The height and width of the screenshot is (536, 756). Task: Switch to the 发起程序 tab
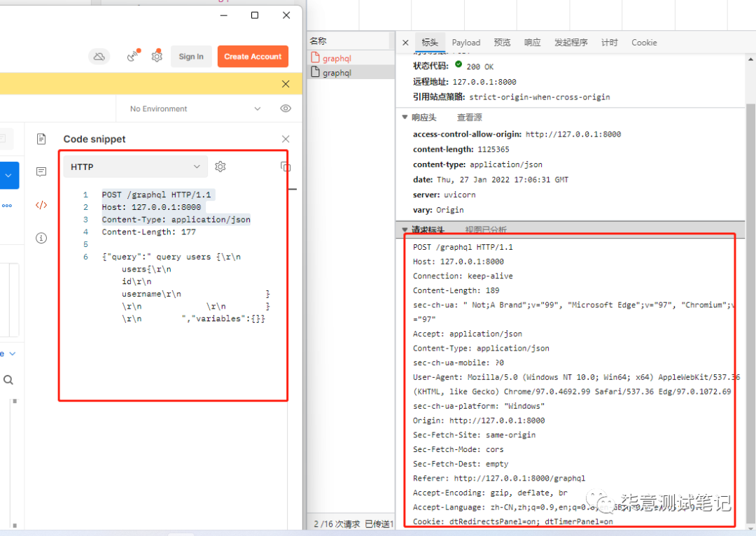tap(571, 43)
